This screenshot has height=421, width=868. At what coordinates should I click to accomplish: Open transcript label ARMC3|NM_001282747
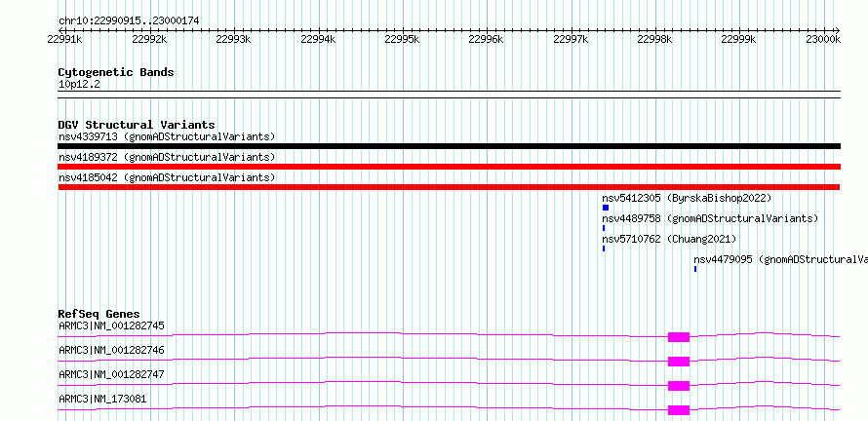[x=111, y=374]
